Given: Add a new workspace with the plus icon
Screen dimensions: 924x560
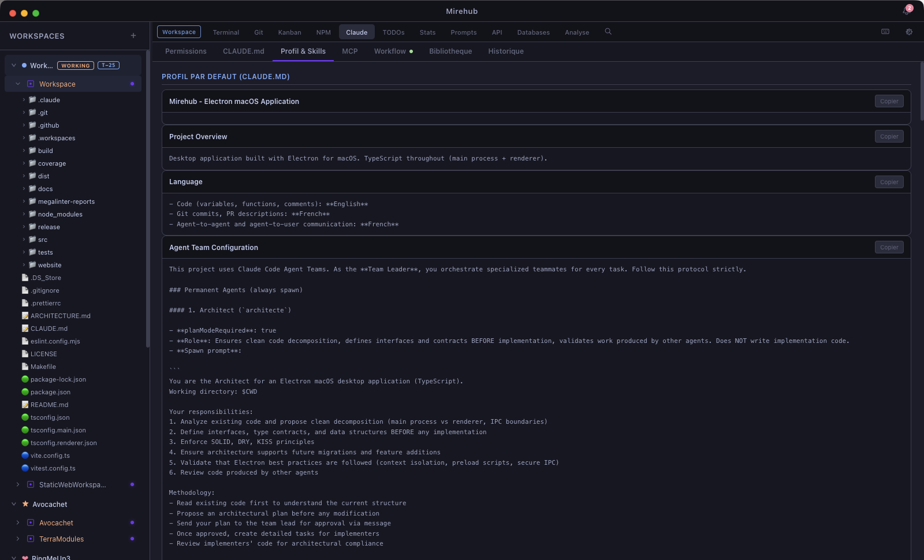Looking at the screenshot, I should (132, 35).
